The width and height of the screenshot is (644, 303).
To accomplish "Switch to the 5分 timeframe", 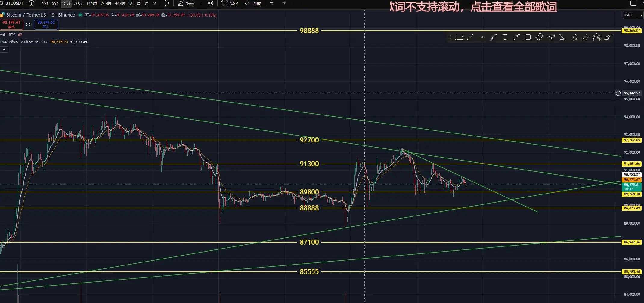I will 55,3.
